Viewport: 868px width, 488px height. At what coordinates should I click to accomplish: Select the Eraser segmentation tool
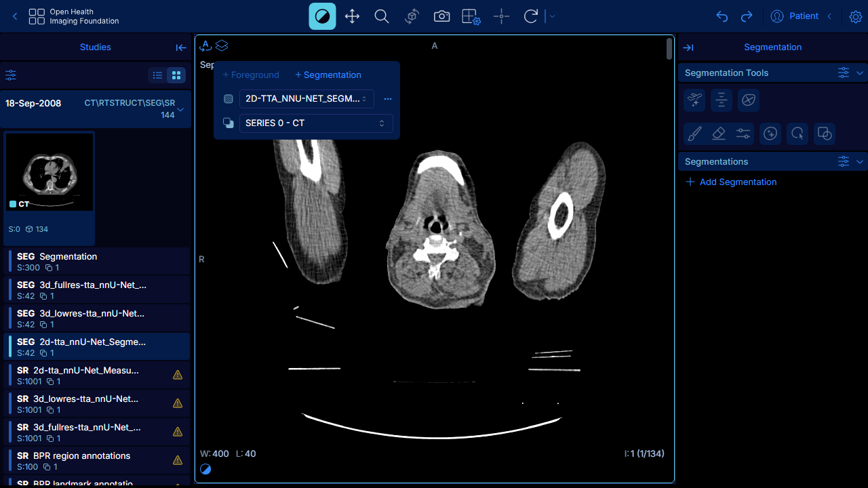[x=719, y=134]
